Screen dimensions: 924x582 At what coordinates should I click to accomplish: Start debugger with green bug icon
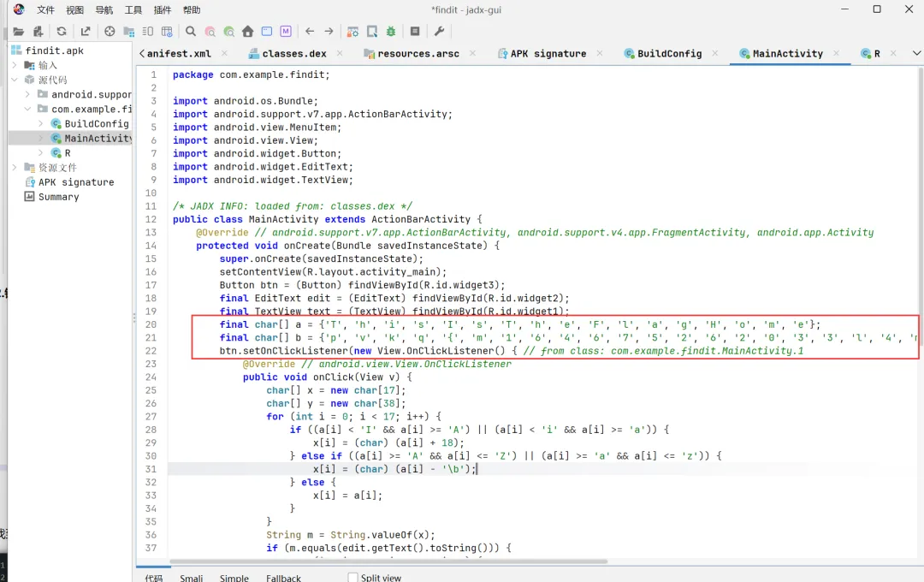pos(391,32)
